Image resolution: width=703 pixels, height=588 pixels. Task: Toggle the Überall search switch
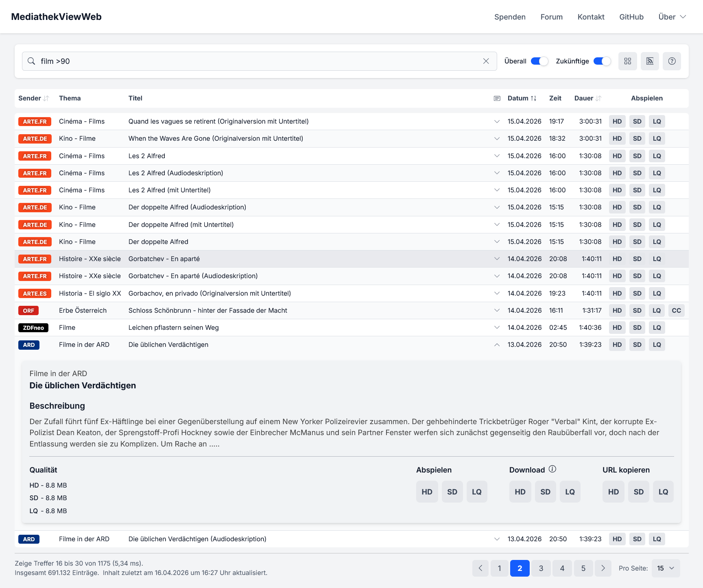tap(539, 61)
